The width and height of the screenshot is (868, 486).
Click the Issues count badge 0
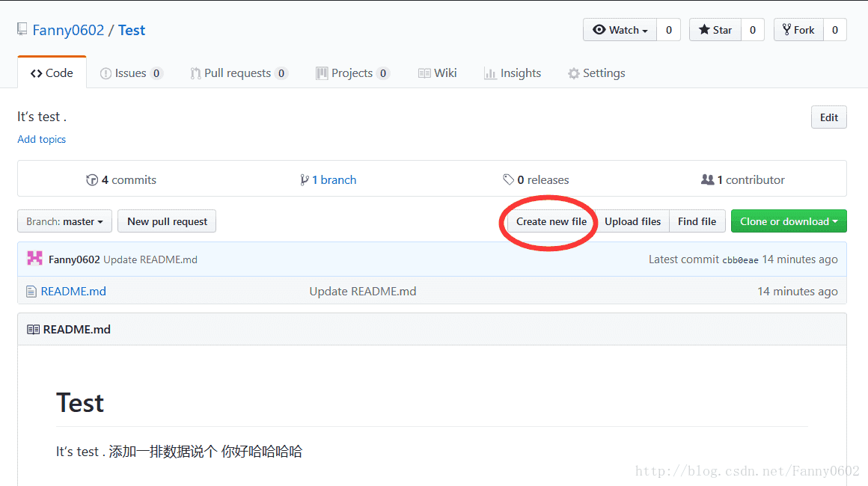tap(156, 73)
